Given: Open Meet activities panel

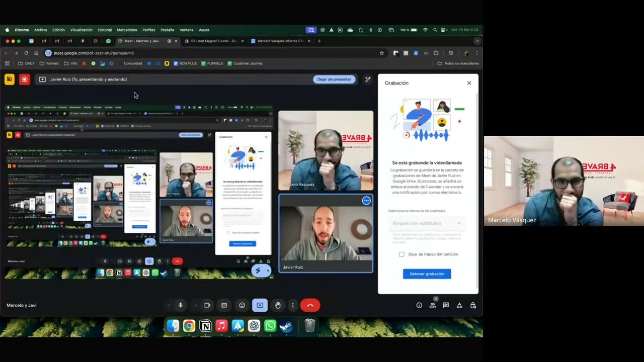Looking at the screenshot, I should [459, 305].
